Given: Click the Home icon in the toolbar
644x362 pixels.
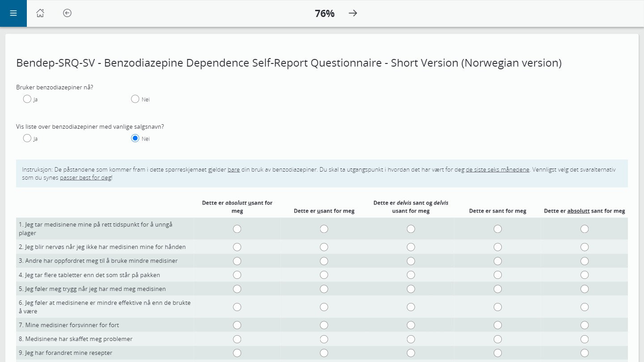Looking at the screenshot, I should click(40, 13).
